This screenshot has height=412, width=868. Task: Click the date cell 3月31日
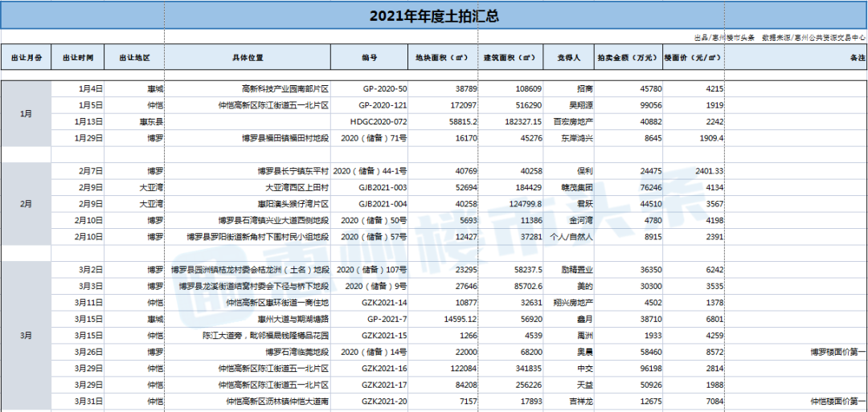(78, 402)
